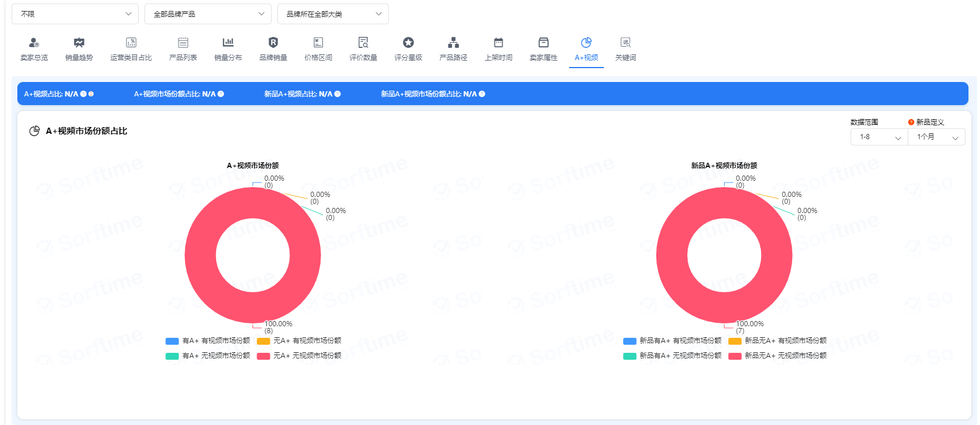Click the 100.00% (7) data label
The width and height of the screenshot is (980, 425).
coord(750,327)
